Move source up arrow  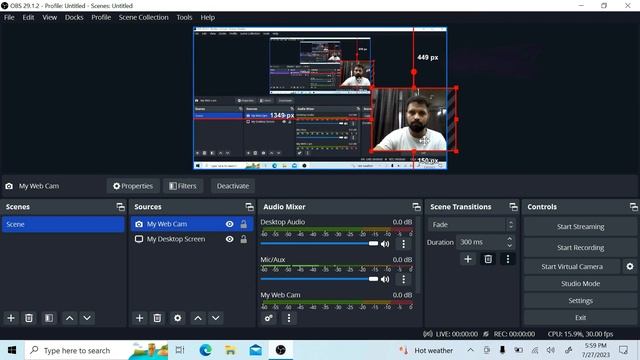pyautogui.click(x=198, y=318)
